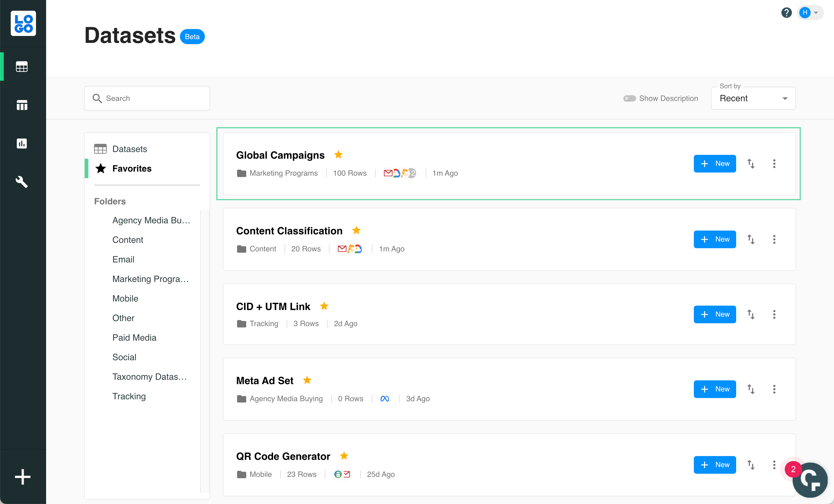This screenshot has width=834, height=504.
Task: Open the three-dot menu for CID + UTM Link
Action: coord(774,314)
